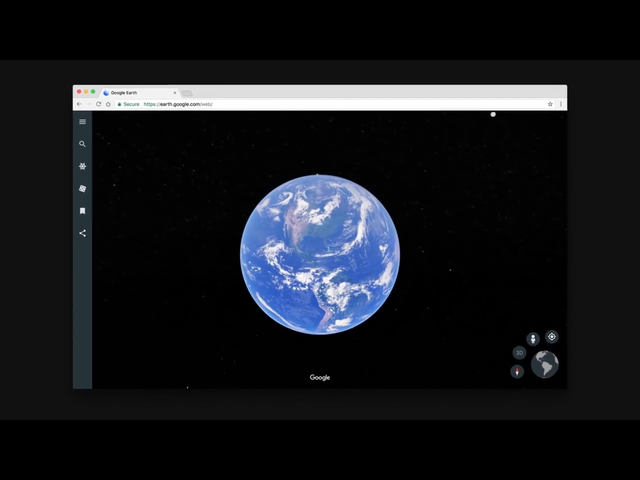Open Voyager ship's wheel icon
Screen dimensions: 640x480
[x=82, y=166]
